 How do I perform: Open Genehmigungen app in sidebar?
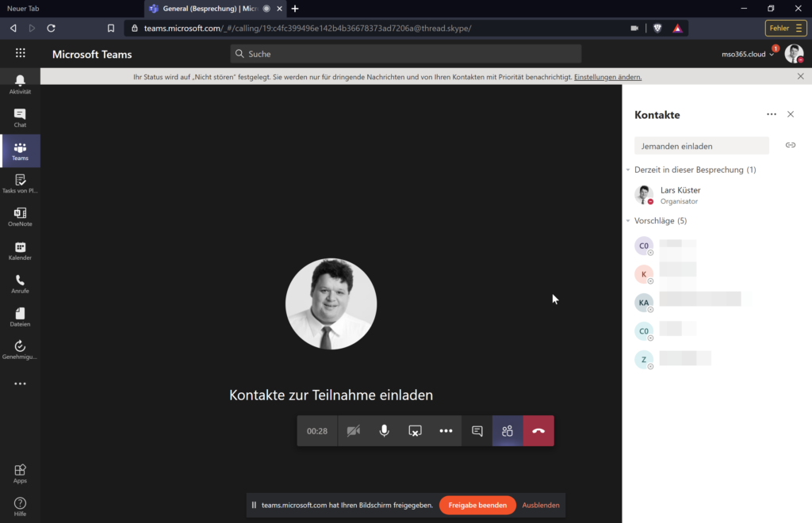point(20,350)
